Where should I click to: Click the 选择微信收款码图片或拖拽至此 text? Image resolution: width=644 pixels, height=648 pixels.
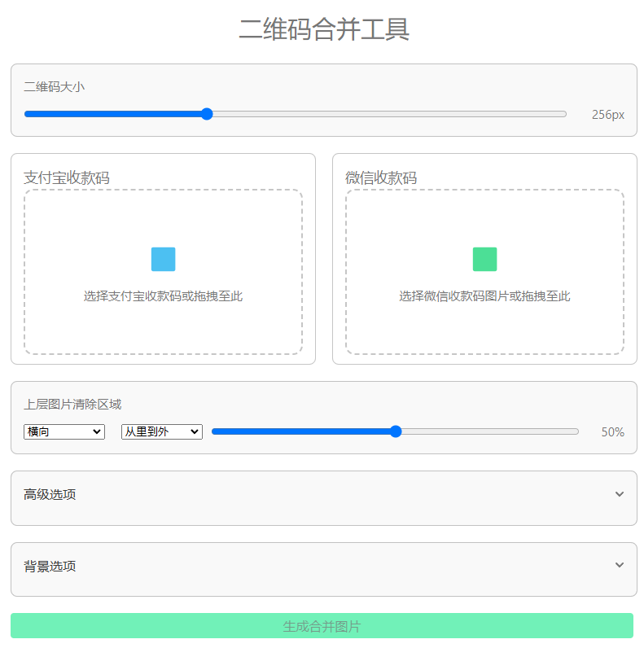click(484, 296)
